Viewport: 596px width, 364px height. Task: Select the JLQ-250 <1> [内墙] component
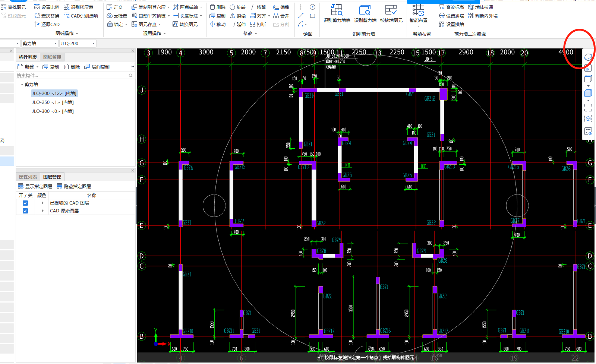click(53, 102)
